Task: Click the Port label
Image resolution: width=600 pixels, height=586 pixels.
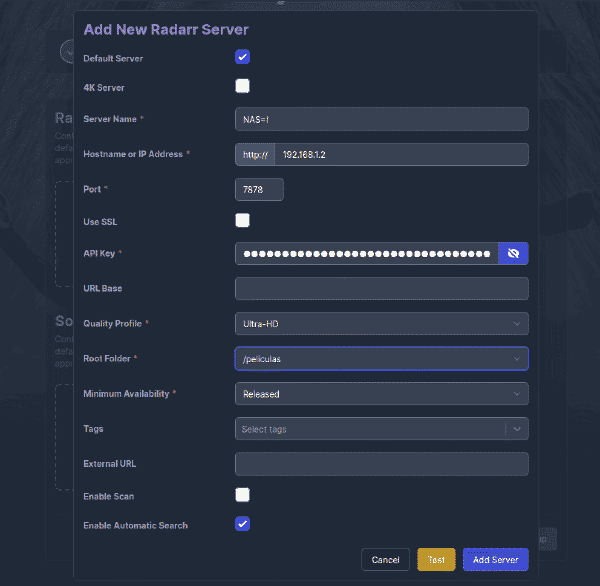Action: click(92, 189)
